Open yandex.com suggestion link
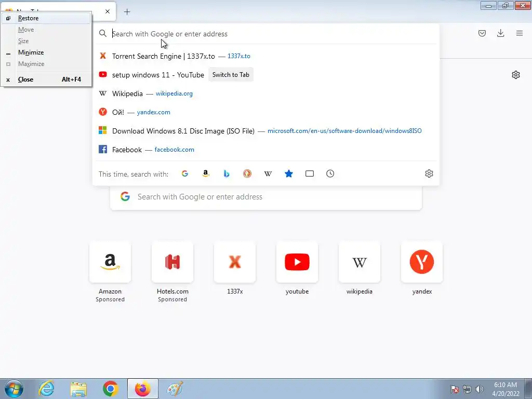This screenshot has height=399, width=532. (x=154, y=112)
